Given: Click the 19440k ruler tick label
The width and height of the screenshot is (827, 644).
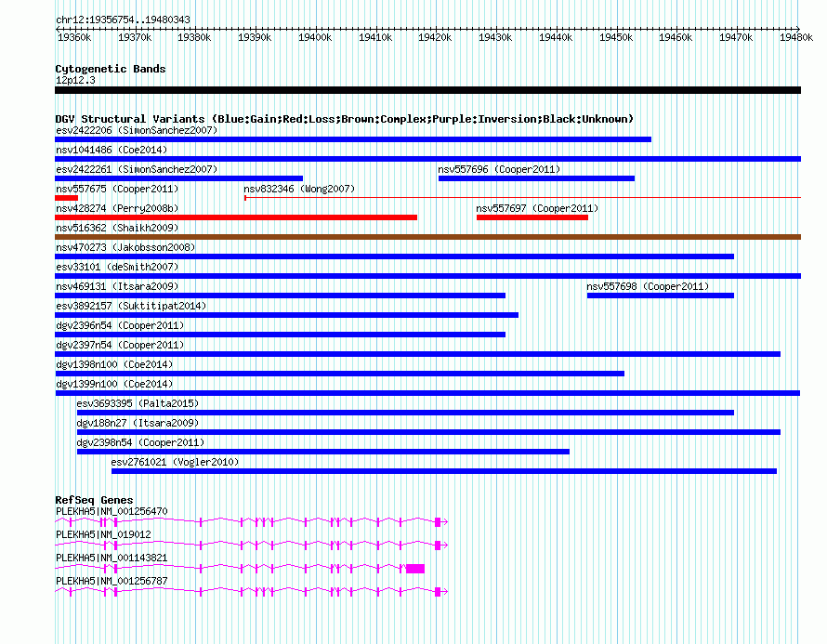Looking at the screenshot, I should point(556,37).
